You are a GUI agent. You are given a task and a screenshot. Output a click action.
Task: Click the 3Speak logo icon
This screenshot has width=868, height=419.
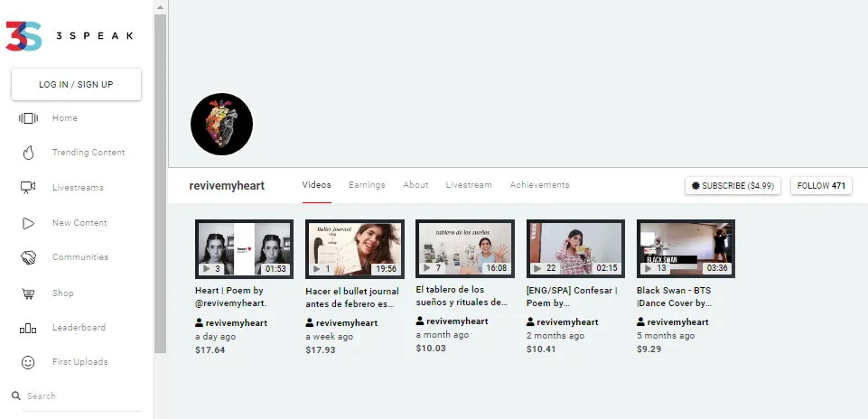pyautogui.click(x=23, y=36)
